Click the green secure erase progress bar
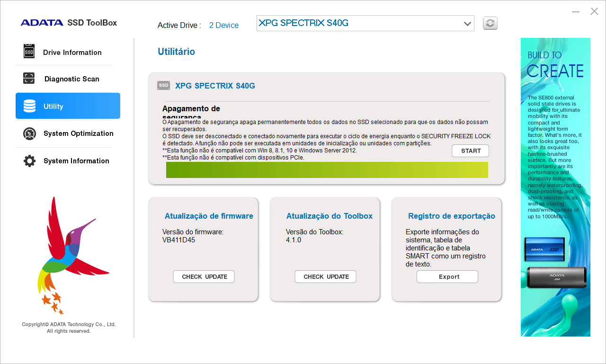Screen dimensions: 606x364 tap(327, 170)
